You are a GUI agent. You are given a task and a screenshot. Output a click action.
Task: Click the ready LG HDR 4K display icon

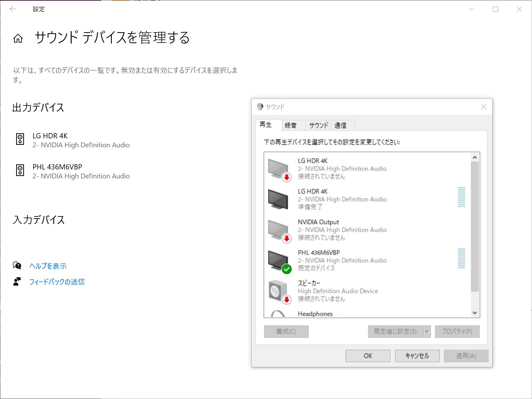(x=277, y=199)
